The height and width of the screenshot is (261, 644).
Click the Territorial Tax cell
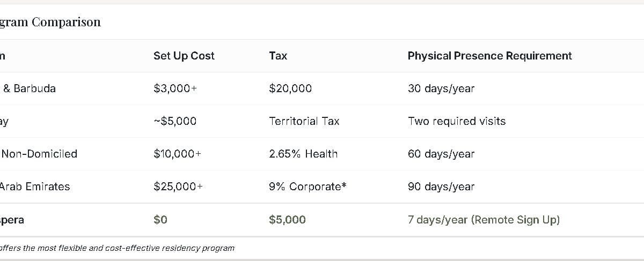[304, 121]
